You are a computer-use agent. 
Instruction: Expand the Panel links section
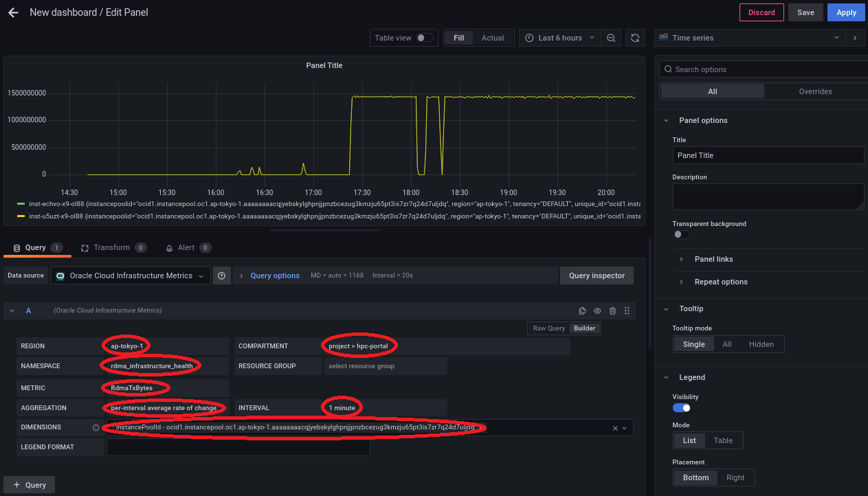coord(713,259)
